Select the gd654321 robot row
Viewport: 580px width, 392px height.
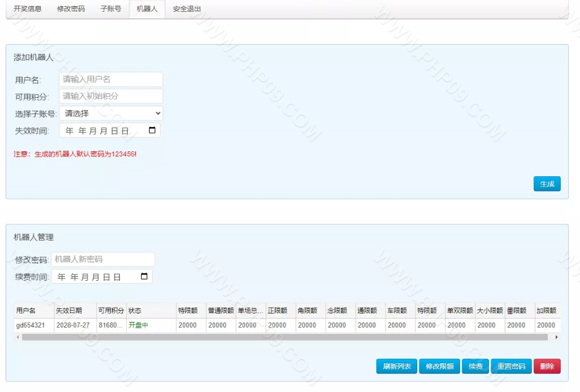[31, 325]
